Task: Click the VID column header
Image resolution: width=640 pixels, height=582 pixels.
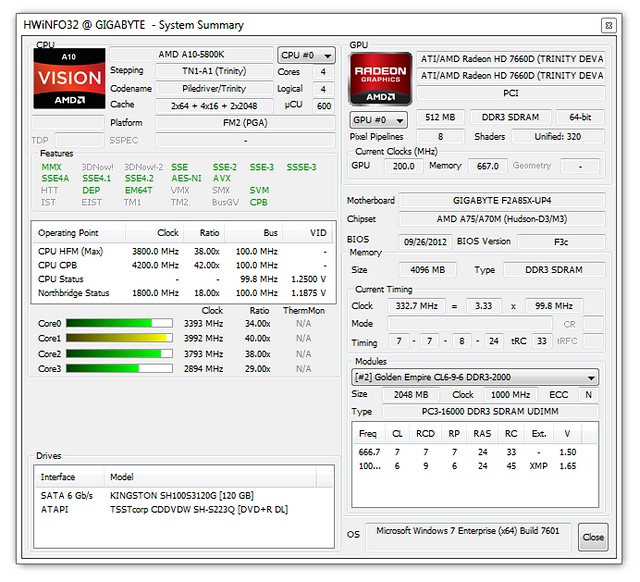Action: [x=308, y=233]
